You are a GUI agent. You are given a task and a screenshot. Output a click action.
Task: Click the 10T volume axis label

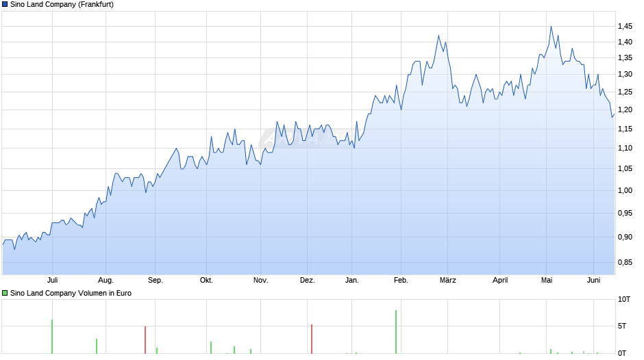[624, 299]
